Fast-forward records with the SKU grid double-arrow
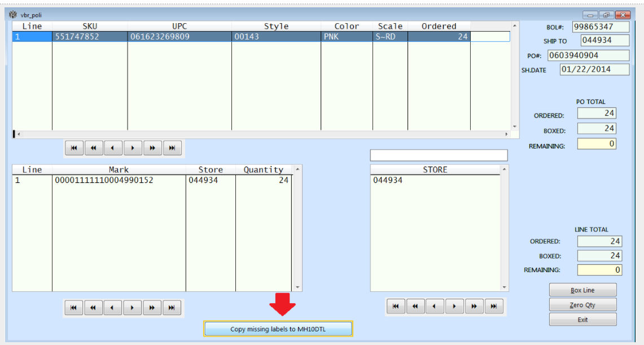This screenshot has width=644, height=345. pyautogui.click(x=152, y=147)
